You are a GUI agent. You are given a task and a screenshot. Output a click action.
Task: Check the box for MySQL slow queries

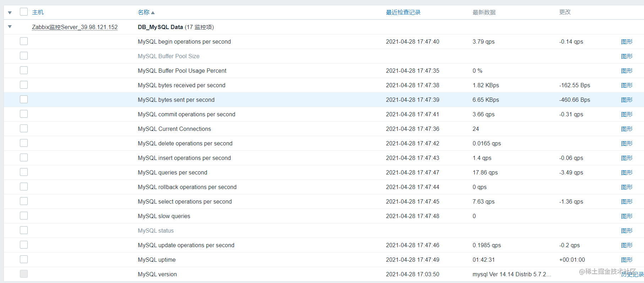coord(24,216)
